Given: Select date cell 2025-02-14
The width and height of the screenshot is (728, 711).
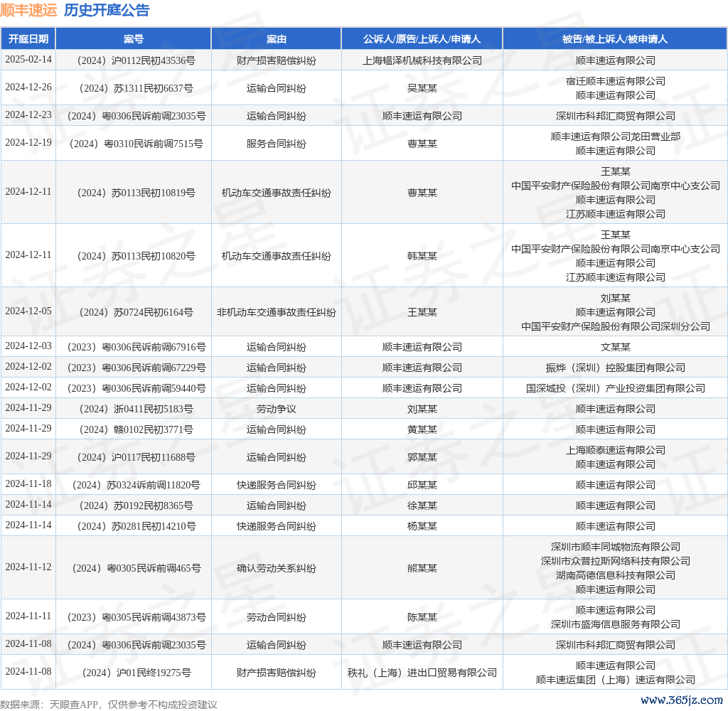Looking at the screenshot, I should point(28,60).
